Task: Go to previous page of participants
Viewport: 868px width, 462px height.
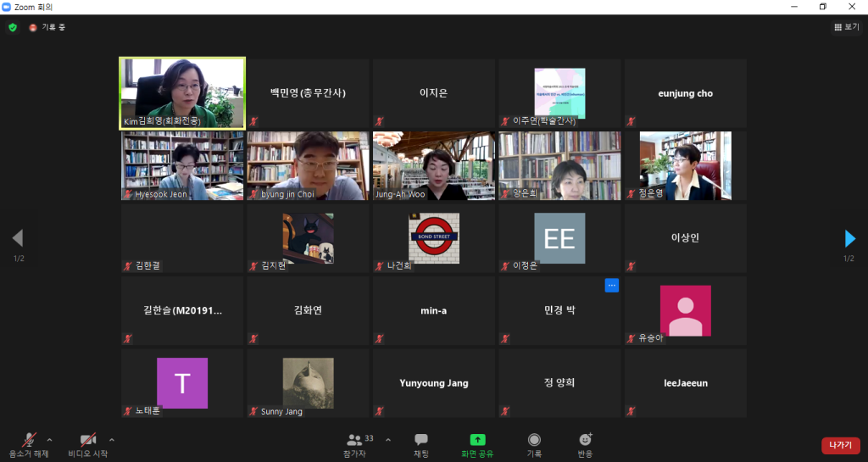Action: 17,238
